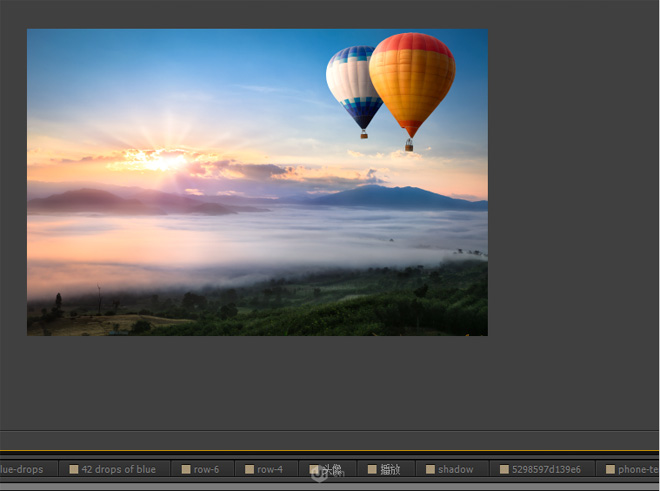Screen dimensions: 660x491
Task: Click the phone-te tab color label icon
Action: [x=610, y=469]
